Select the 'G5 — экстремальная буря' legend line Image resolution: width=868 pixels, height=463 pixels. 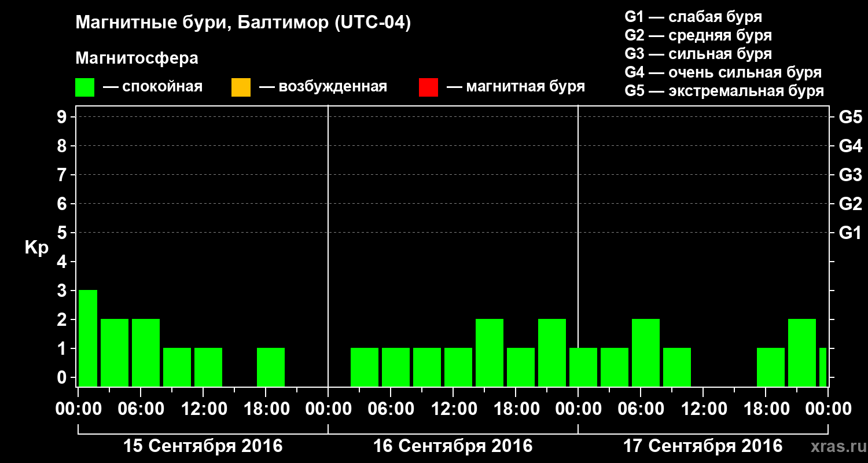tap(724, 91)
